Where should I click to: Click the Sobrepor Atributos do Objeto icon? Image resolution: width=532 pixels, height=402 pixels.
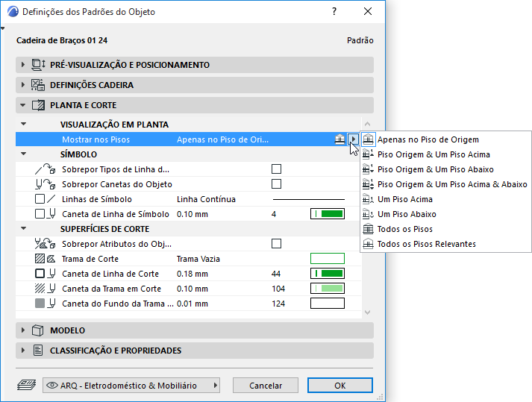tap(45, 244)
